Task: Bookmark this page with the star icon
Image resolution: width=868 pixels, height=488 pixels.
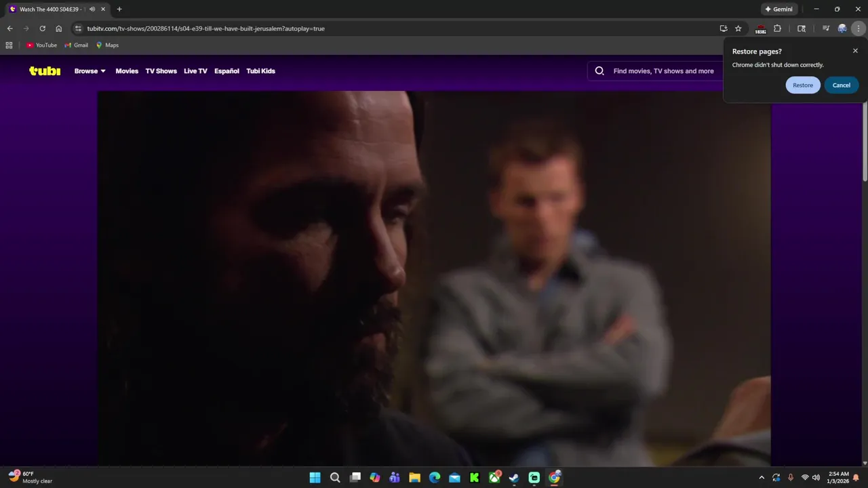Action: point(738,28)
